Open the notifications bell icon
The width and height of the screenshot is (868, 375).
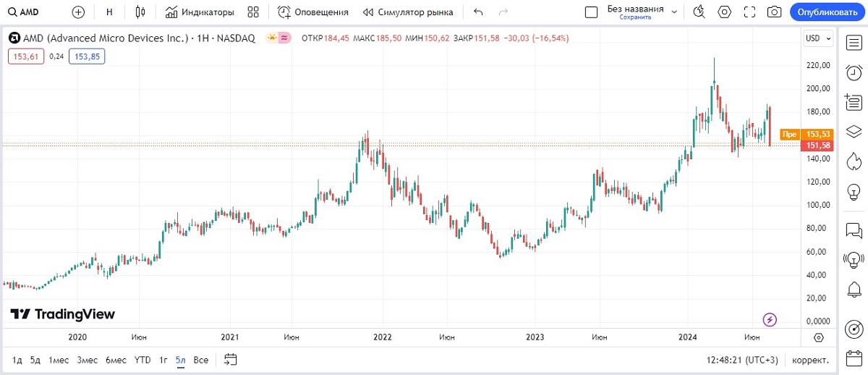(x=854, y=290)
